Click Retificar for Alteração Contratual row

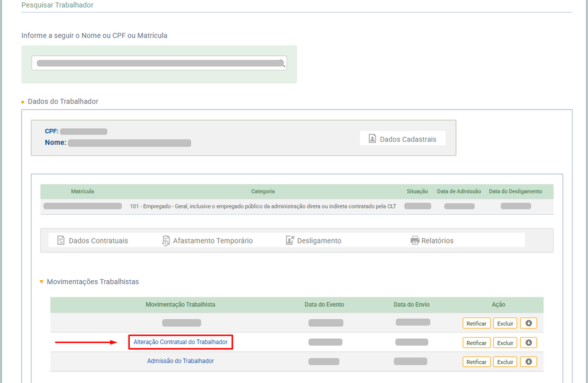[x=476, y=343]
